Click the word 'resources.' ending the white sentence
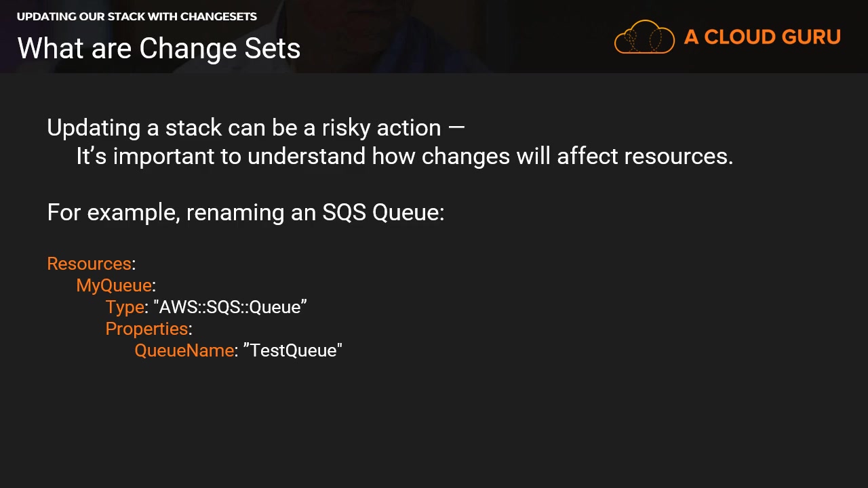This screenshot has height=488, width=868. click(x=678, y=157)
